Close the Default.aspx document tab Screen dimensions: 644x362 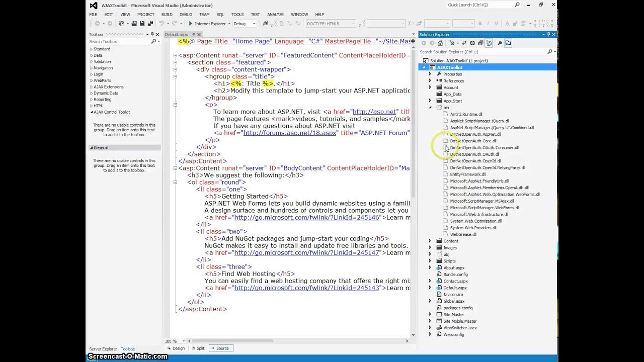coord(199,34)
